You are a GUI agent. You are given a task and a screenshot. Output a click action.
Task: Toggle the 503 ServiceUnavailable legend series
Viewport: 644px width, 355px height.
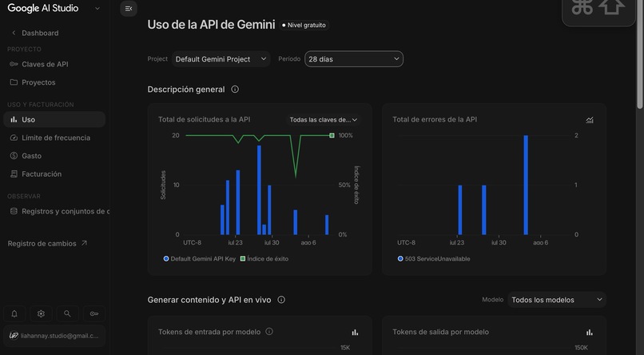pos(434,259)
